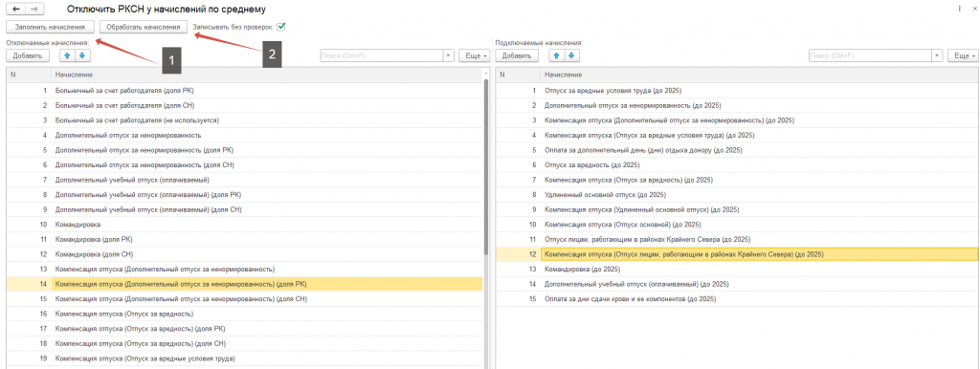
Task: Select Удлиненный основной отпуск (до 2025)
Action: coord(737,195)
